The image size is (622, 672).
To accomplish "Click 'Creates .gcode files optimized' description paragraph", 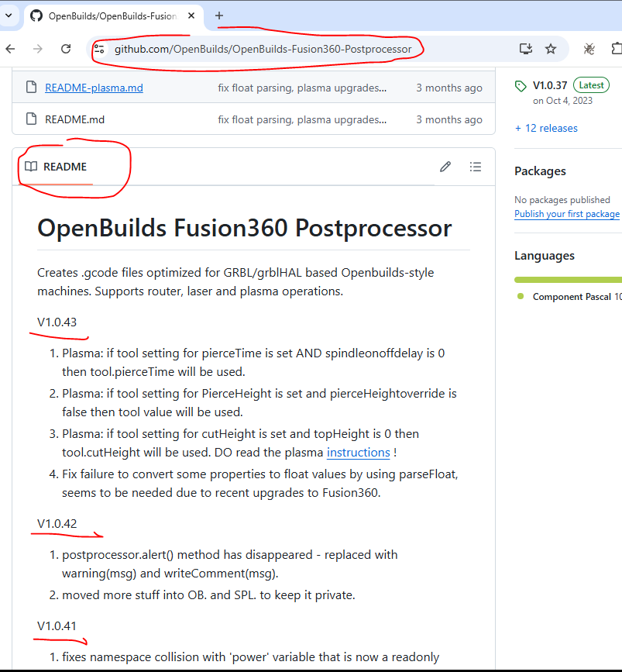I will [235, 282].
